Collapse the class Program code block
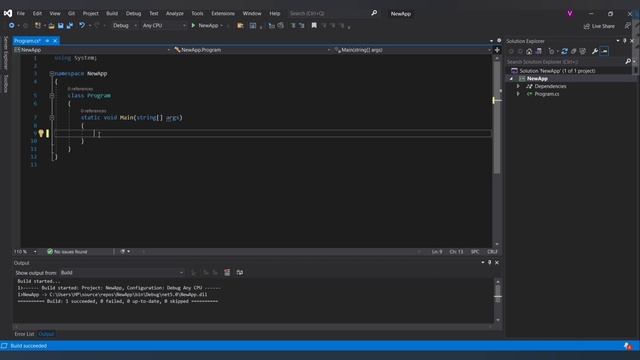This screenshot has width=640, height=360. [52, 96]
